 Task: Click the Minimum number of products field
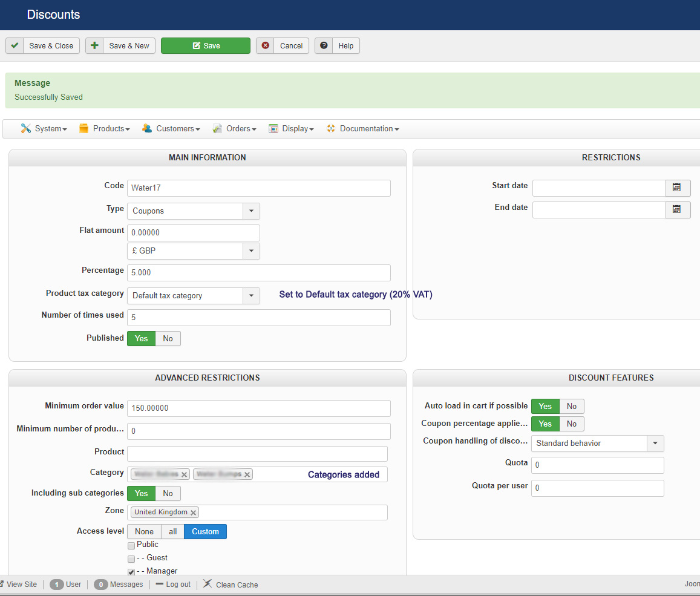pyautogui.click(x=259, y=431)
